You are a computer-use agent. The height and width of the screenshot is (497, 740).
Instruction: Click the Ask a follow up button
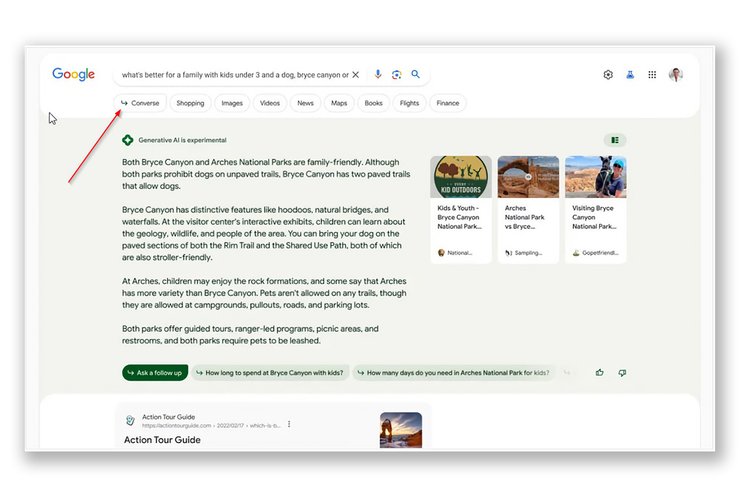(155, 372)
